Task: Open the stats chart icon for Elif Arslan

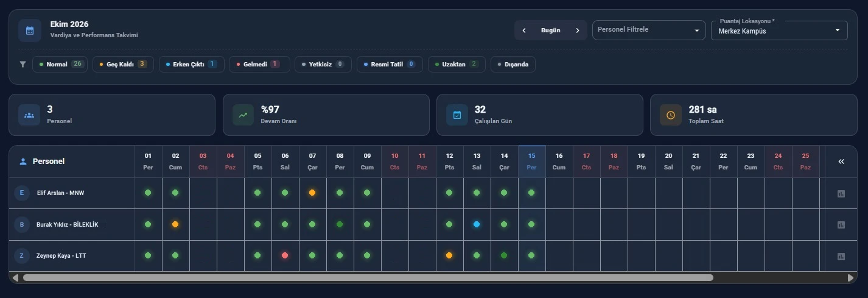Action: [x=841, y=194]
